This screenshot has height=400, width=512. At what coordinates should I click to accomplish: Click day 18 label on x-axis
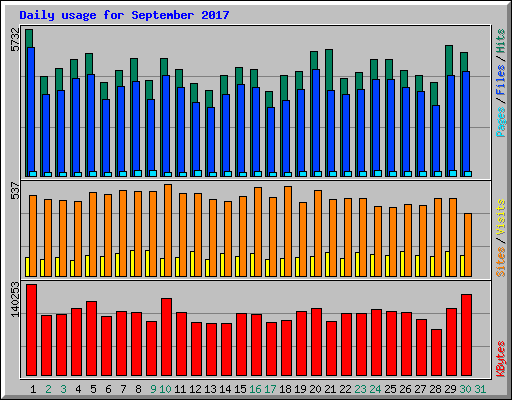285,389
